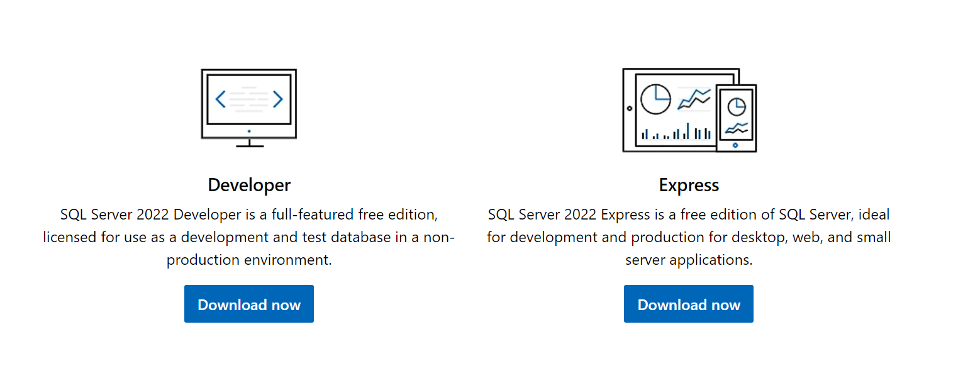Click the text "server applications."
This screenshot has height=378, width=980.
[x=689, y=260]
